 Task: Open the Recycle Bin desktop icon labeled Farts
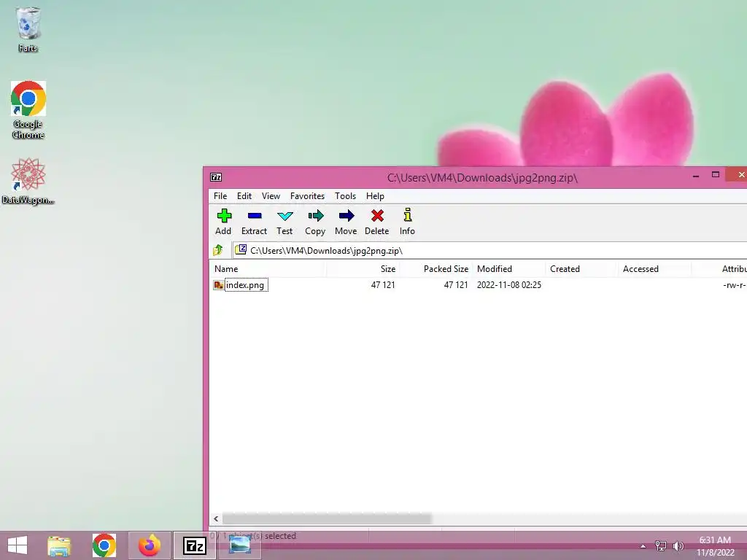point(28,28)
